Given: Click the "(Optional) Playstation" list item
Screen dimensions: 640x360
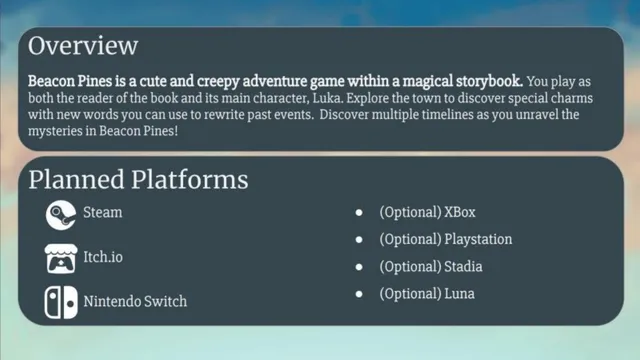Looking at the screenshot, I should (x=446, y=239).
